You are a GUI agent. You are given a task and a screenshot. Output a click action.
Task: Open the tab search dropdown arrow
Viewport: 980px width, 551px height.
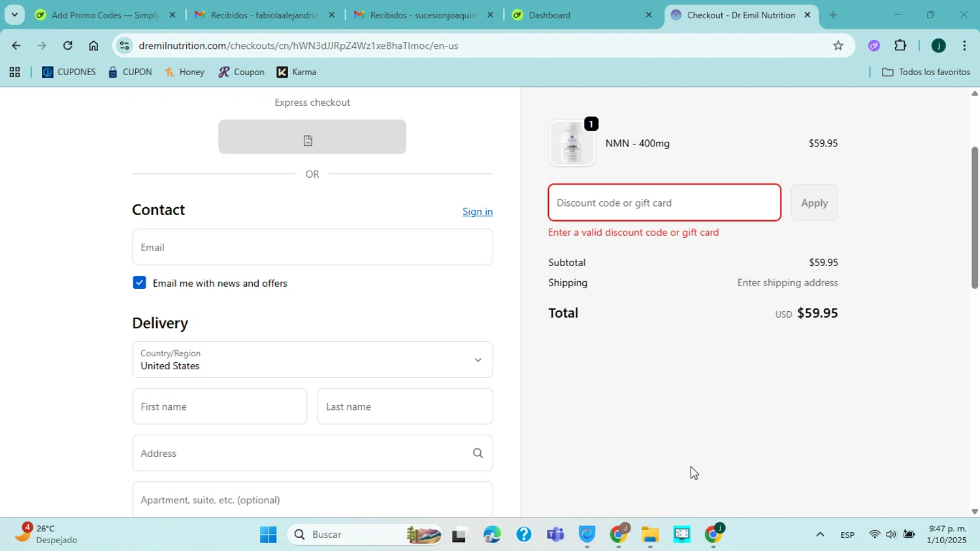[x=14, y=14]
